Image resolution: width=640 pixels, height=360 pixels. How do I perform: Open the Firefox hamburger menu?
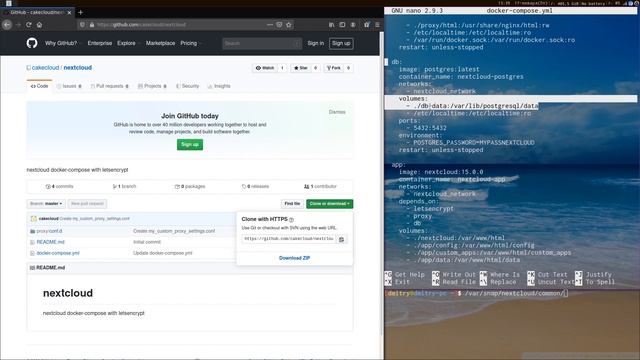(377, 24)
